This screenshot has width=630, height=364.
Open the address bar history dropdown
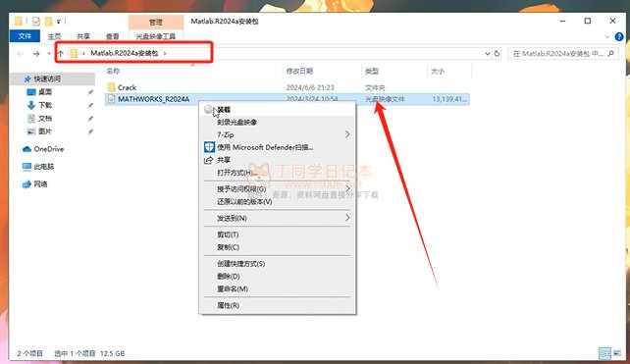pyautogui.click(x=488, y=53)
